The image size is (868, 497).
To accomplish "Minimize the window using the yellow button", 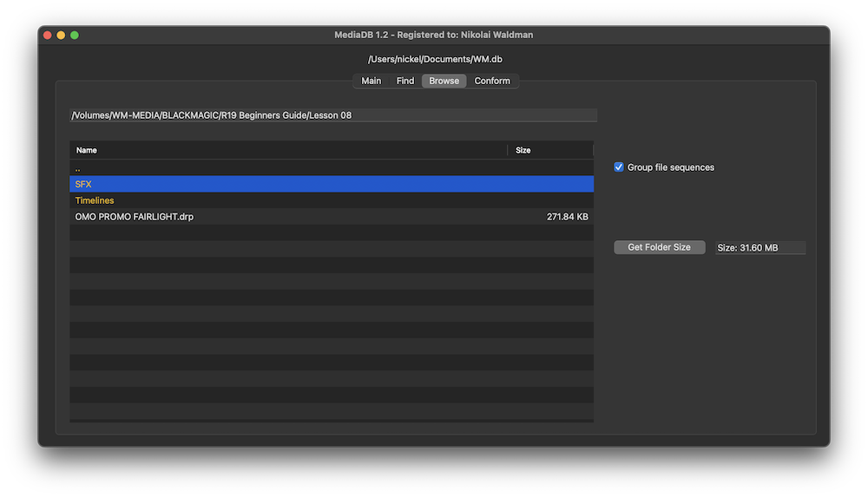I will tap(61, 35).
